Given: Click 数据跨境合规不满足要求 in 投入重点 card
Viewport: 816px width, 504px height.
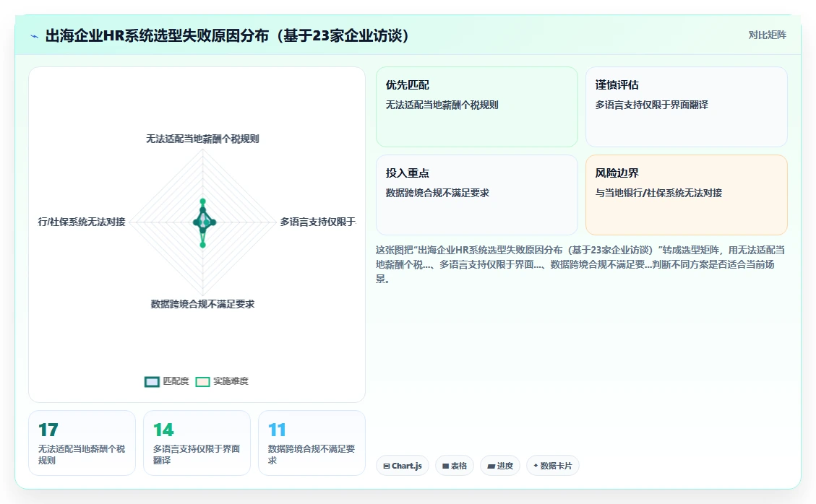Looking at the screenshot, I should click(438, 193).
